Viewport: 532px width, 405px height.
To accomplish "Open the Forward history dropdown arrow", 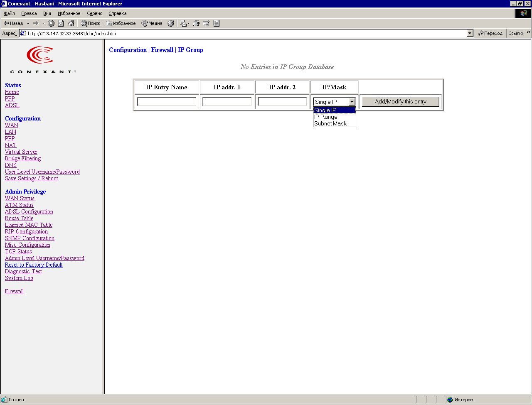I will point(43,23).
